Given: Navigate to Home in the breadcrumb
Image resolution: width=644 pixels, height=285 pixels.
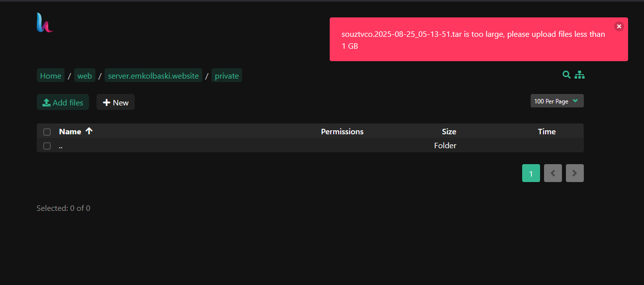Looking at the screenshot, I should tap(51, 76).
